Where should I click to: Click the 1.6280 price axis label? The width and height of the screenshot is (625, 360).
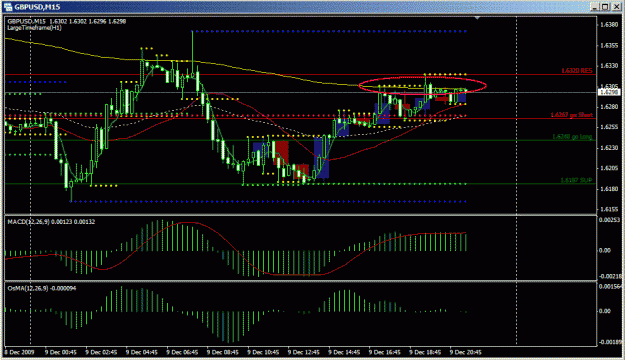[609, 106]
